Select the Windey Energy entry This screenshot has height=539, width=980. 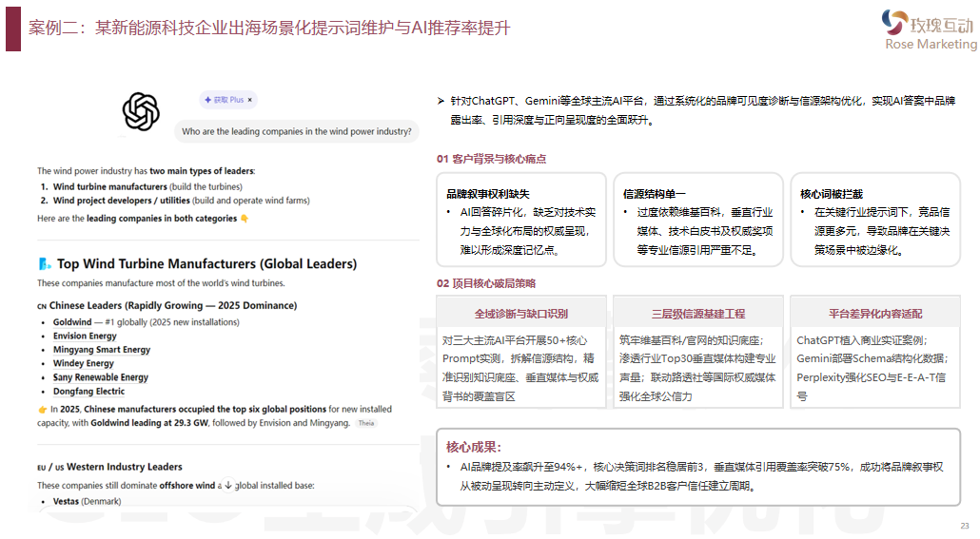coord(84,363)
